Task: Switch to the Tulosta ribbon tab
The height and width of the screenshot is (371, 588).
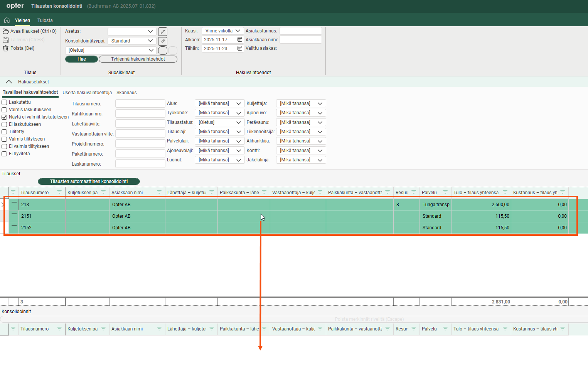Action: click(45, 20)
